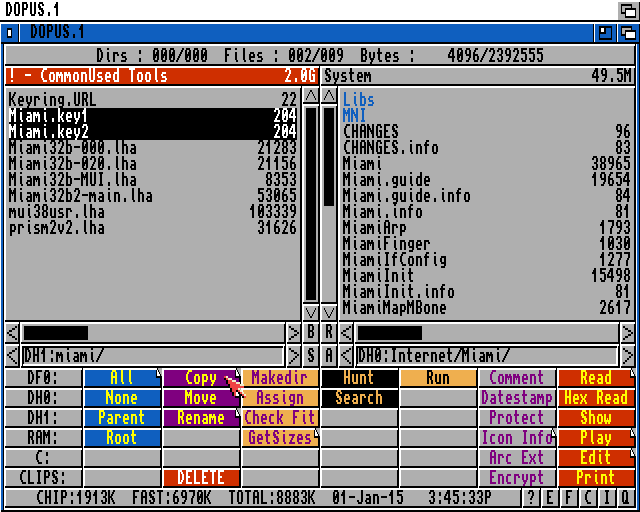Switch to DH0: drive
Viewport: 640px width, 512px height.
coord(43,398)
